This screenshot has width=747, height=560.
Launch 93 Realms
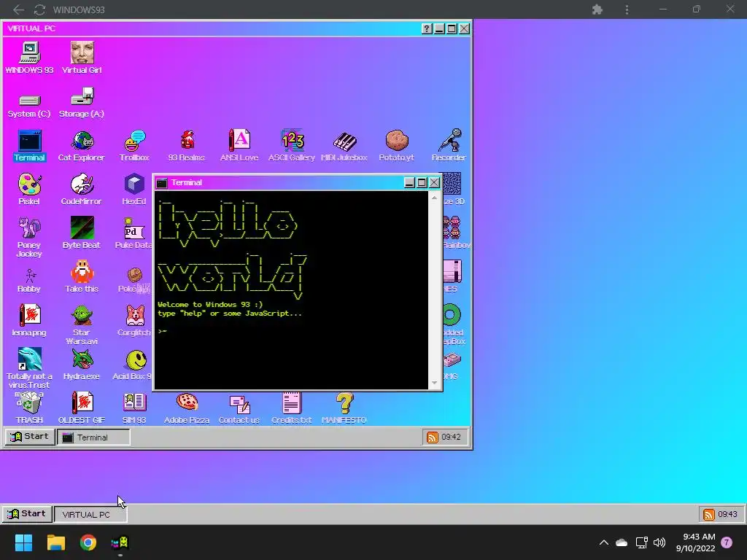point(187,146)
